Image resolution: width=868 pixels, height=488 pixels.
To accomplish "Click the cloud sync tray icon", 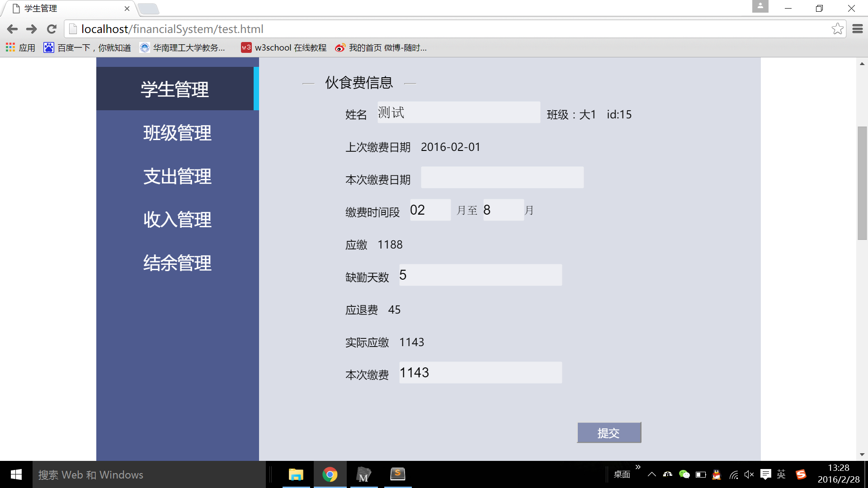I will point(668,474).
